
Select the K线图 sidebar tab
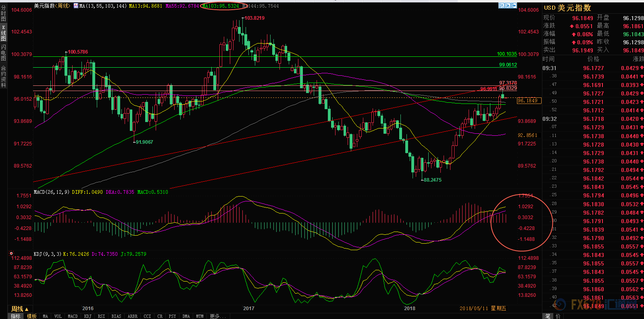click(4, 33)
